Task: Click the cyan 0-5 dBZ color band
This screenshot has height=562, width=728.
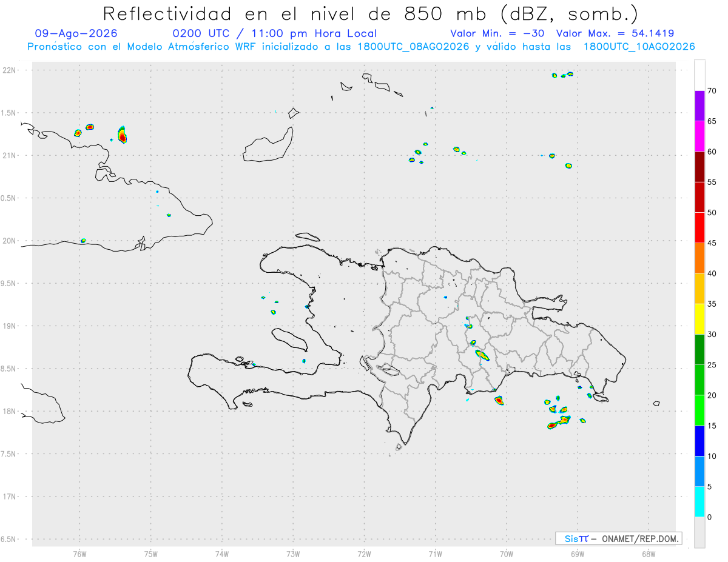Action: point(699,502)
